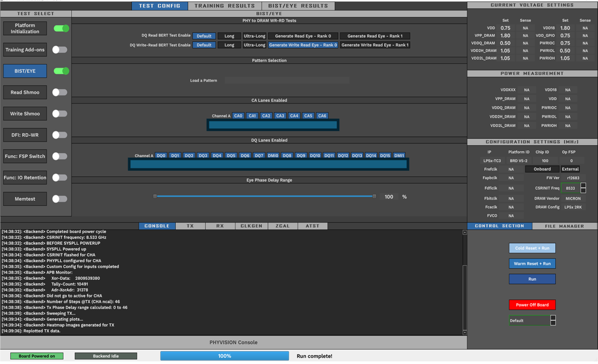The height and width of the screenshot is (364, 598).
Task: Choose Ultra-Long for DQ Read BERT test
Action: [x=254, y=36]
